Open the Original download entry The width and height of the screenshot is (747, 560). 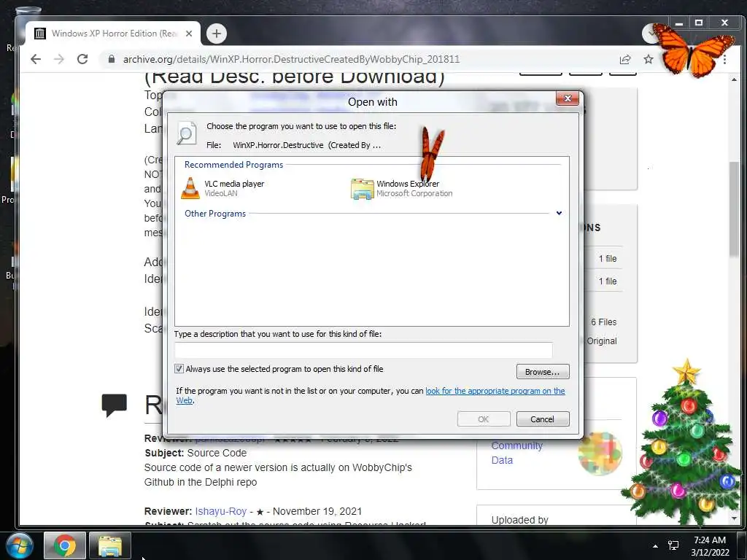click(602, 341)
